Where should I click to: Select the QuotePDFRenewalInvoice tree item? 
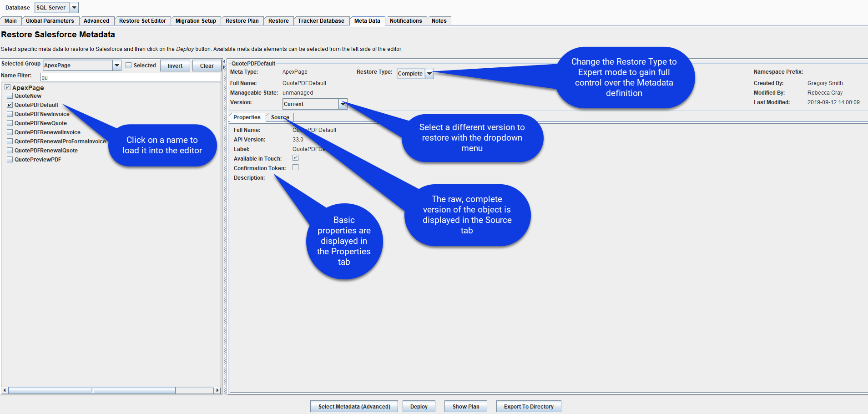[x=47, y=132]
